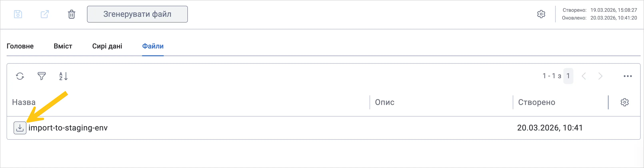The image size is (644, 168).
Task: Open the filter funnel icon
Action: point(42,76)
